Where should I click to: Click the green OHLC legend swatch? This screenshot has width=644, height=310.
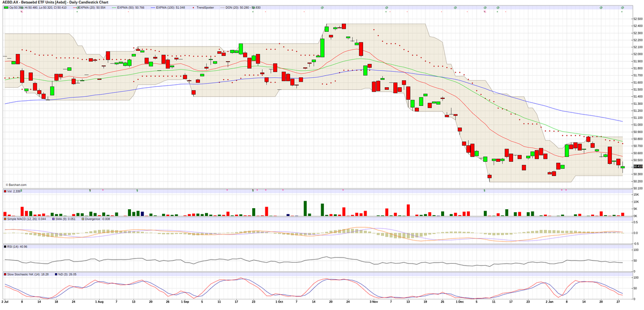coord(6,8)
